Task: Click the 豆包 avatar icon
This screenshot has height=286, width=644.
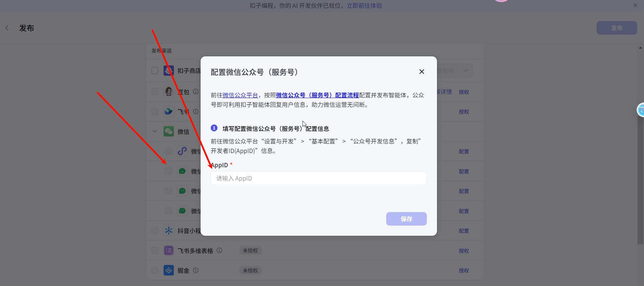Action: [169, 92]
